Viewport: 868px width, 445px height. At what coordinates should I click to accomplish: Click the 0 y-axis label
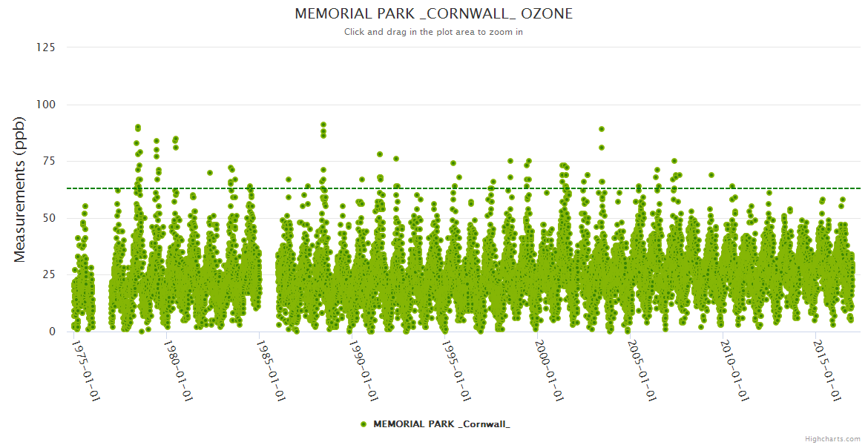tap(52, 332)
